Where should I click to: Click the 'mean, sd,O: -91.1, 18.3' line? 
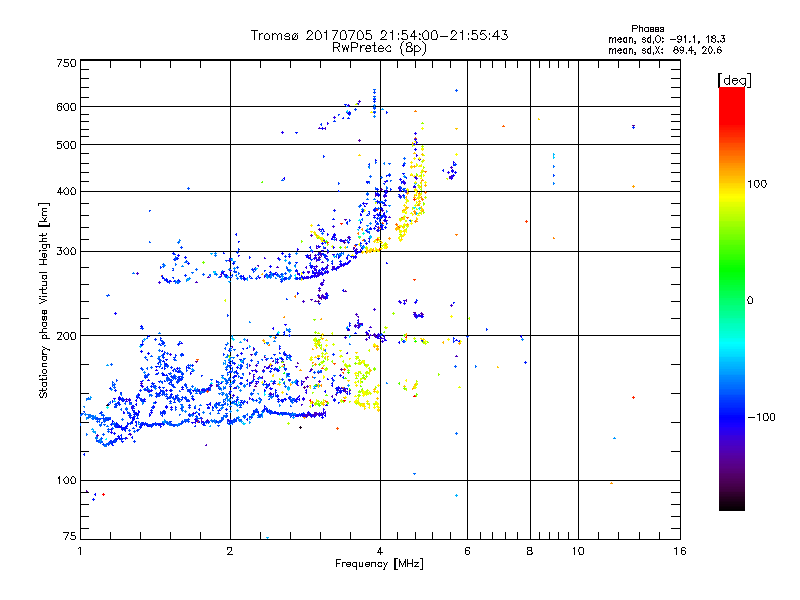(x=667, y=39)
